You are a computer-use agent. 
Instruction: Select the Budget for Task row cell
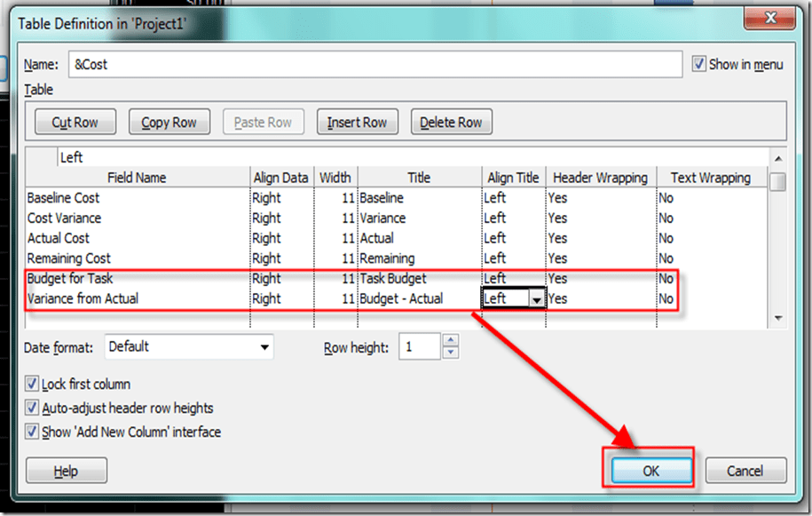70,279
